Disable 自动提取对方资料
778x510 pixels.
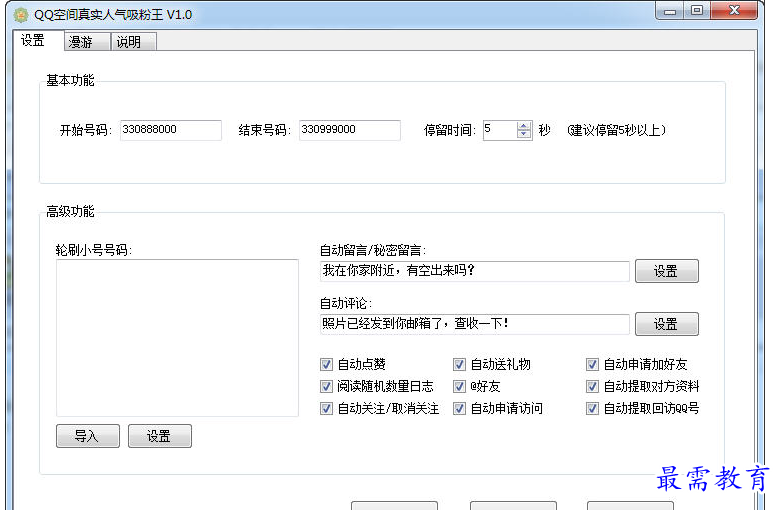click(592, 386)
